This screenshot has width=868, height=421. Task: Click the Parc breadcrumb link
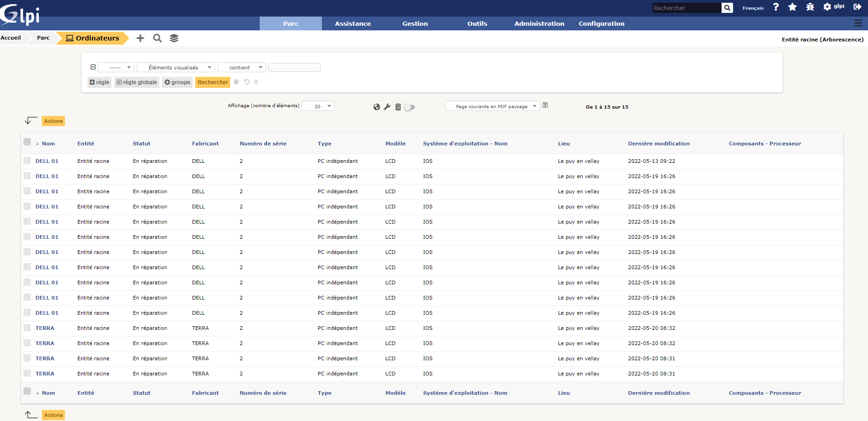pos(43,38)
